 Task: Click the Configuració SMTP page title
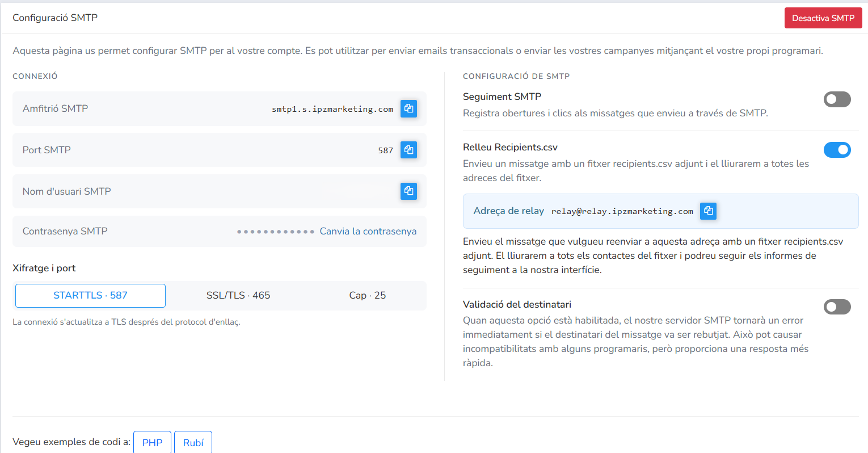(x=55, y=18)
